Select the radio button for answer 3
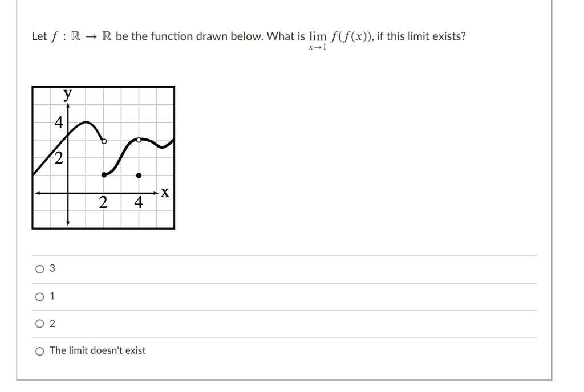584x392 pixels. (x=39, y=268)
